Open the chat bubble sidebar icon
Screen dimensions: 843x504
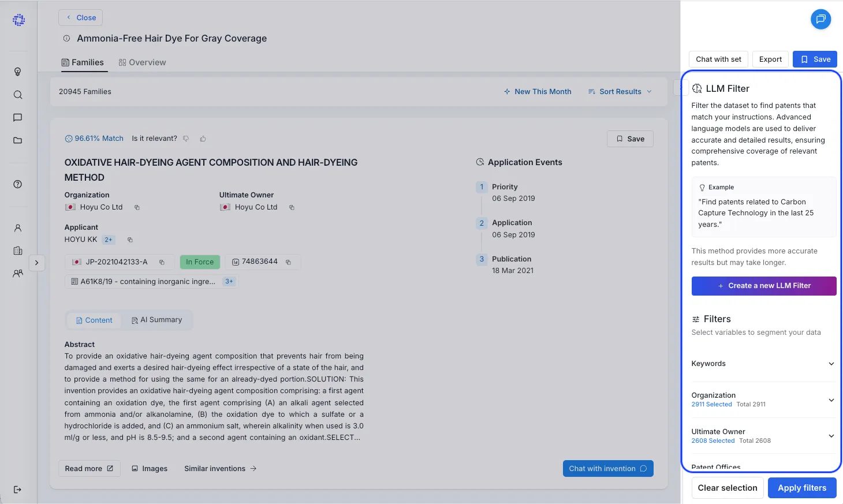18,117
